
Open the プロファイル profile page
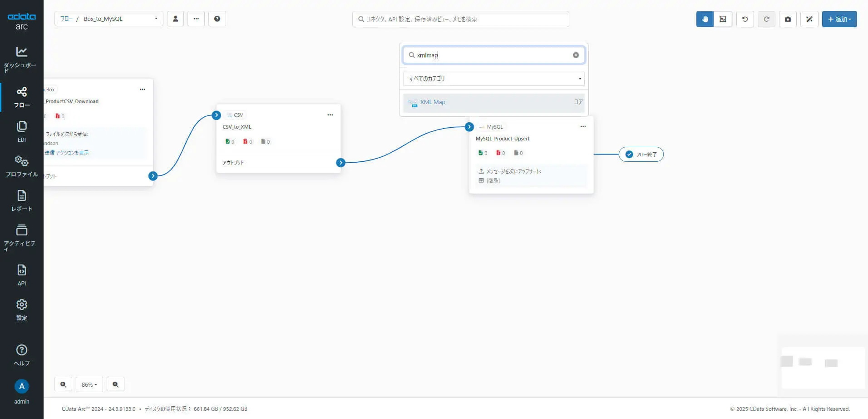21,166
